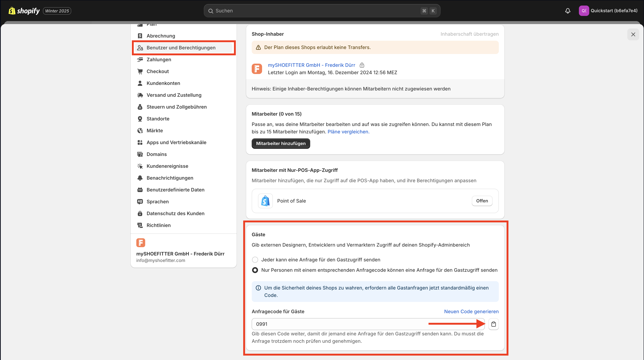The height and width of the screenshot is (360, 644).
Task: Click the Point of Sale app icon
Action: (x=265, y=201)
